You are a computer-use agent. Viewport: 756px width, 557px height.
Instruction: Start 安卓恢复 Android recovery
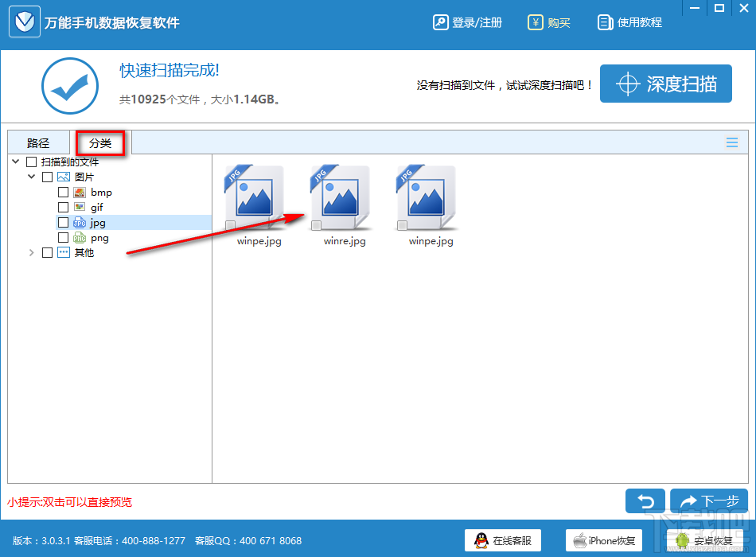click(703, 540)
